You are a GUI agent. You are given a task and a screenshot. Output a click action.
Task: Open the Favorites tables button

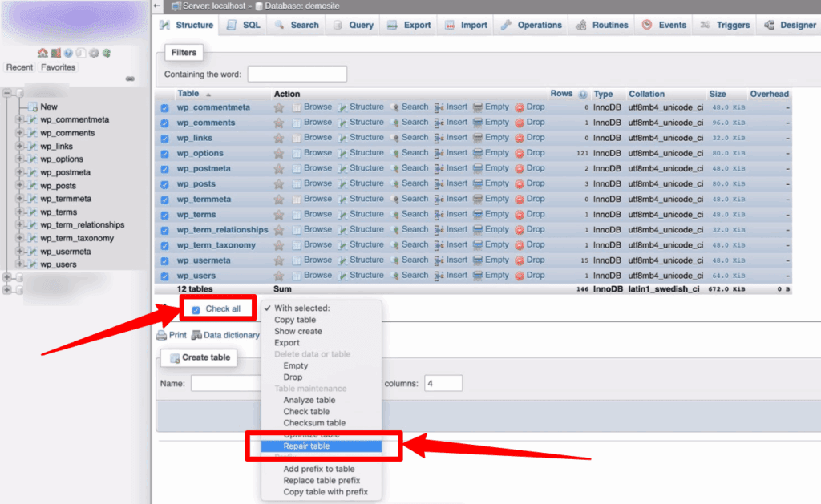58,67
